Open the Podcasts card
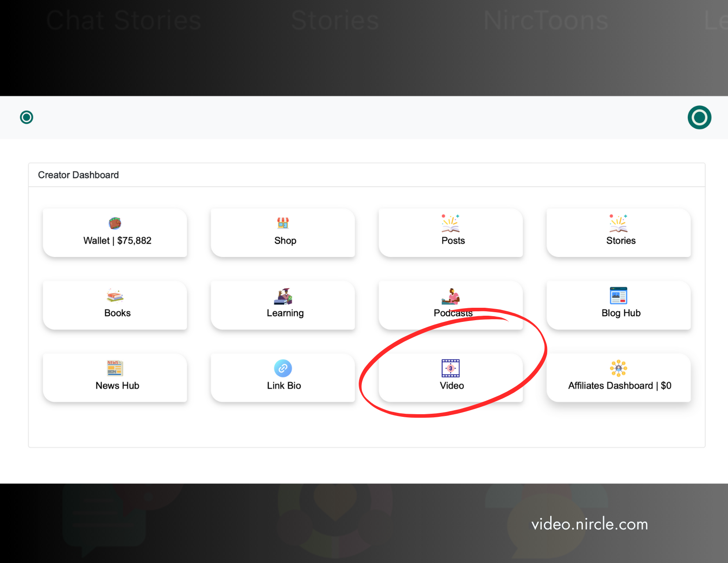728x563 pixels. (450, 305)
